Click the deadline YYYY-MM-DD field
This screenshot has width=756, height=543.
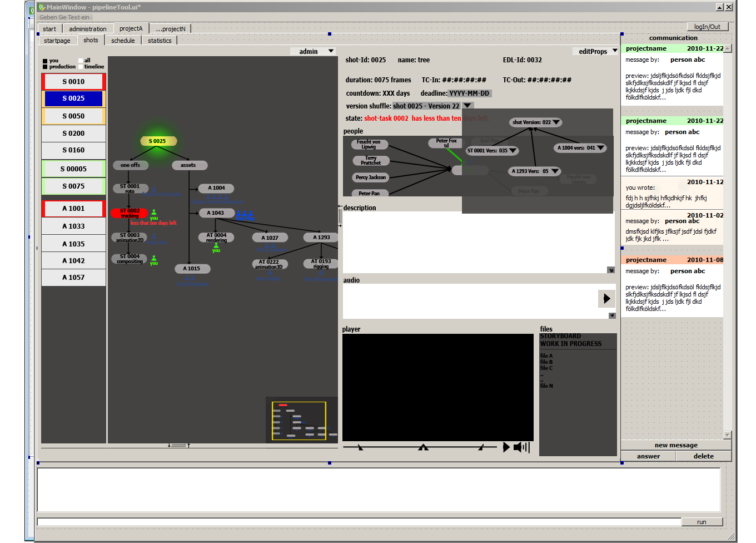[x=469, y=93]
